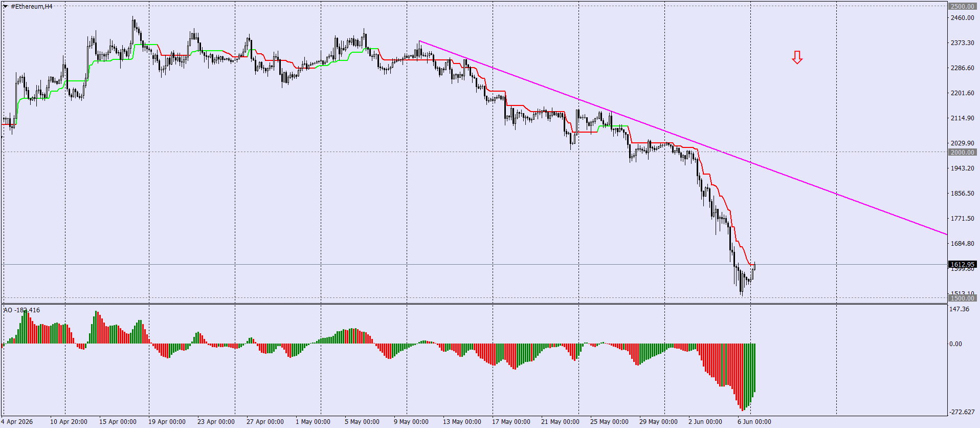
Task: Click the #Ethereum,H4 chart title
Action: tap(32, 7)
